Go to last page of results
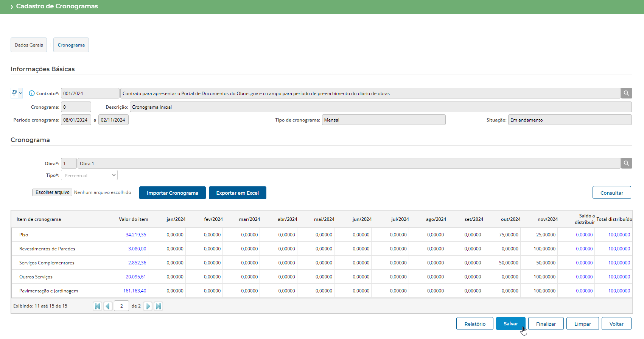 pos(159,306)
